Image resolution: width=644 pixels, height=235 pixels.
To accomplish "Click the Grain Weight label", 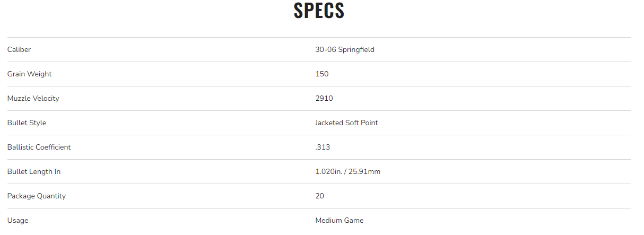I will click(30, 74).
